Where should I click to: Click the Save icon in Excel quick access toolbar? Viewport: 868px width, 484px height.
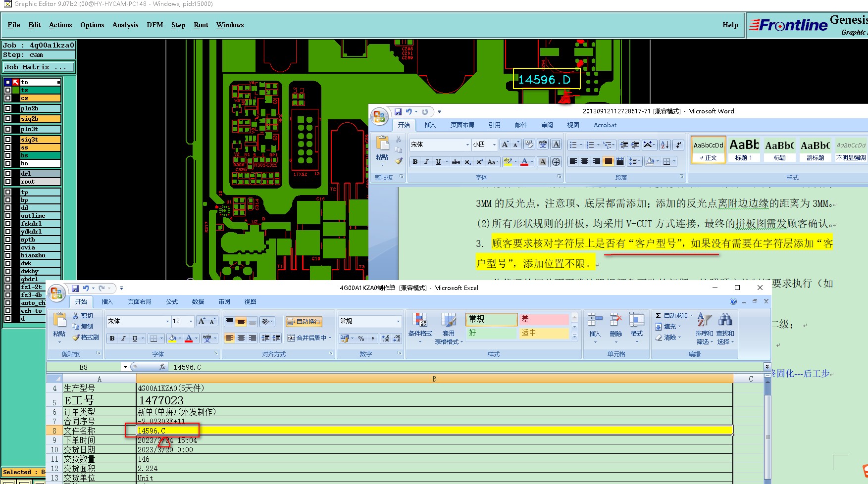pos(75,289)
